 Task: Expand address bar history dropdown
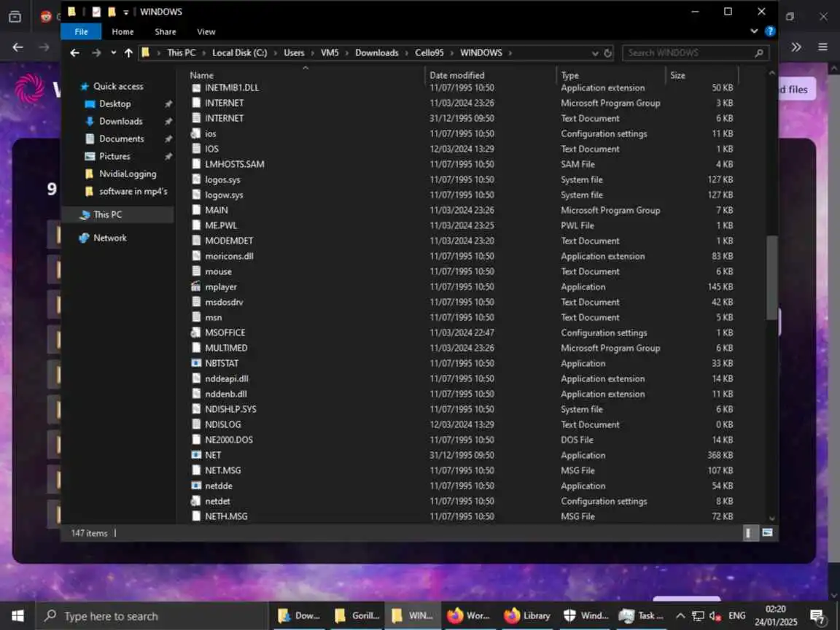pos(595,53)
